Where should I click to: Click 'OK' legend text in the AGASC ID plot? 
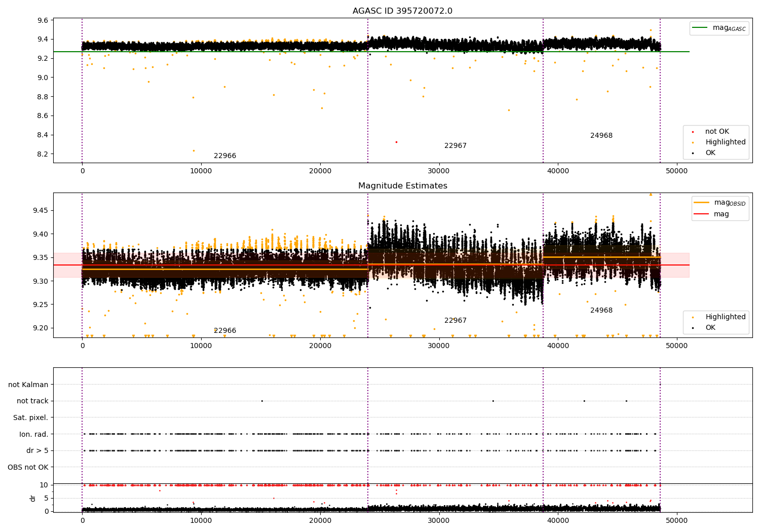tap(710, 153)
